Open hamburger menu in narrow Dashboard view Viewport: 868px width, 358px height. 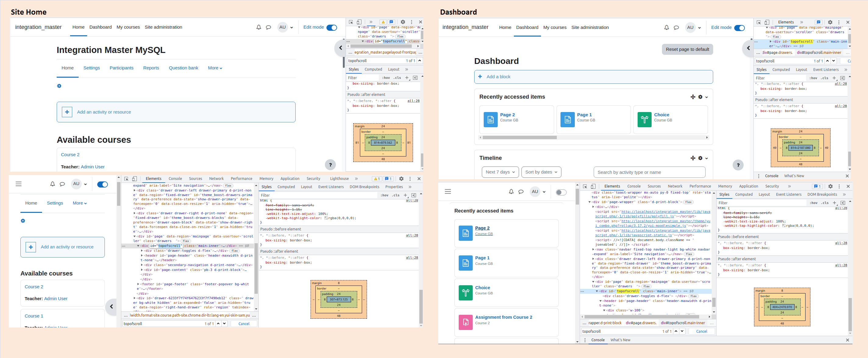point(448,191)
